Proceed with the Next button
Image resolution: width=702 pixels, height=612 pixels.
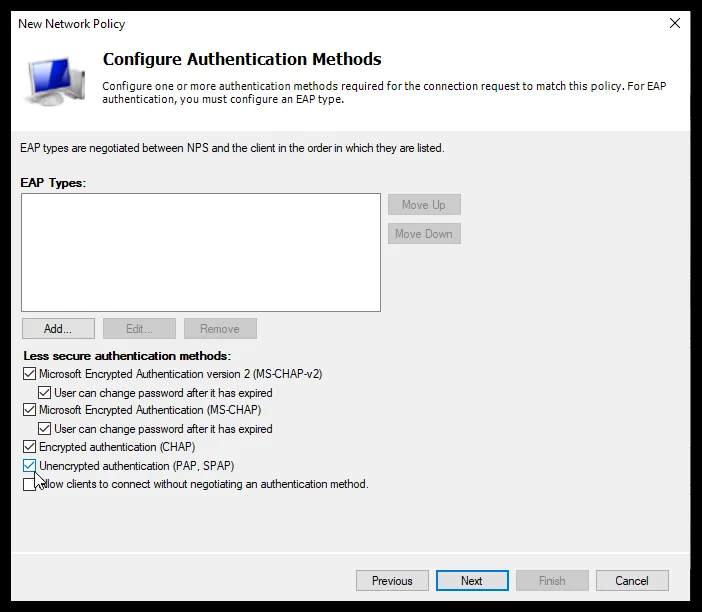coord(472,581)
